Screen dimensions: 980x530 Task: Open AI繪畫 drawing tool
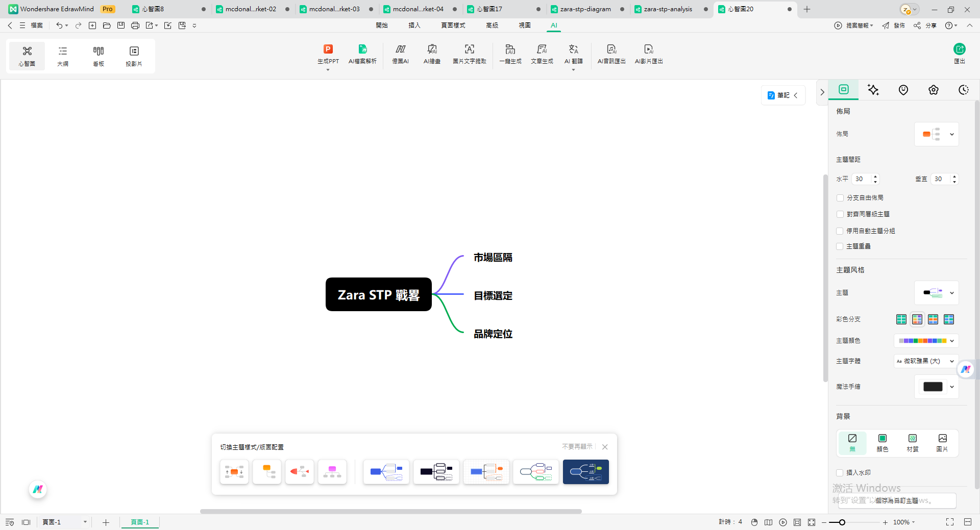pos(431,49)
